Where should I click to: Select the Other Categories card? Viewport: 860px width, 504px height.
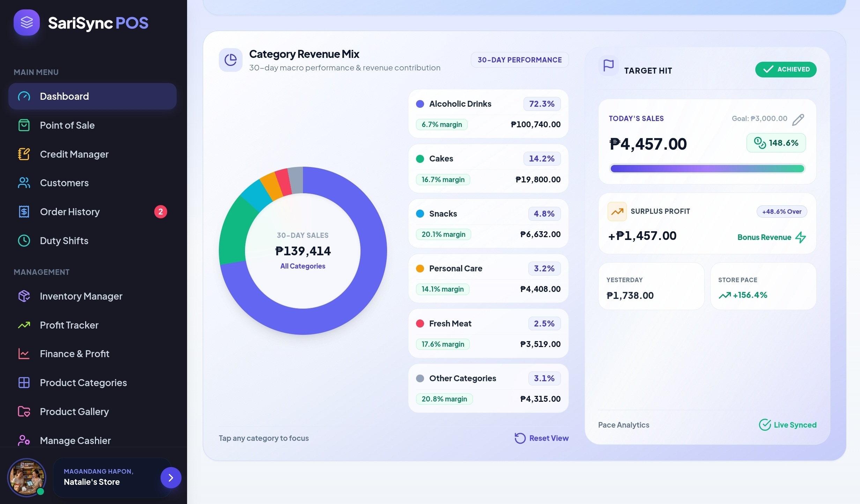[x=488, y=388]
